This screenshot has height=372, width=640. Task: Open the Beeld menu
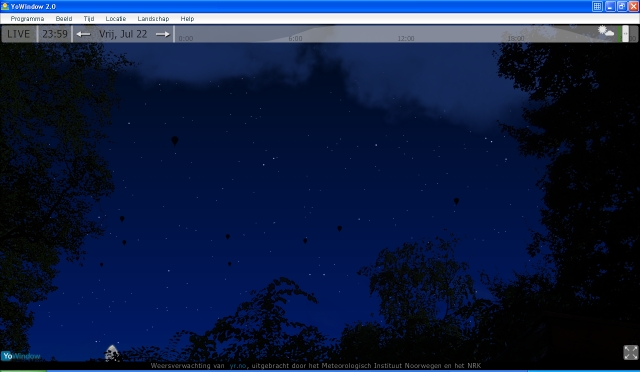[x=64, y=19]
